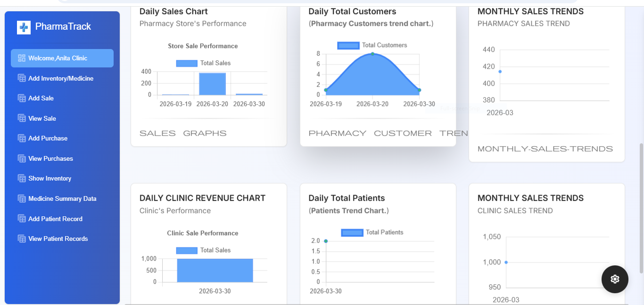Image resolution: width=644 pixels, height=305 pixels.
Task: Click the PharmaTrack plus logo icon
Action: click(x=24, y=27)
